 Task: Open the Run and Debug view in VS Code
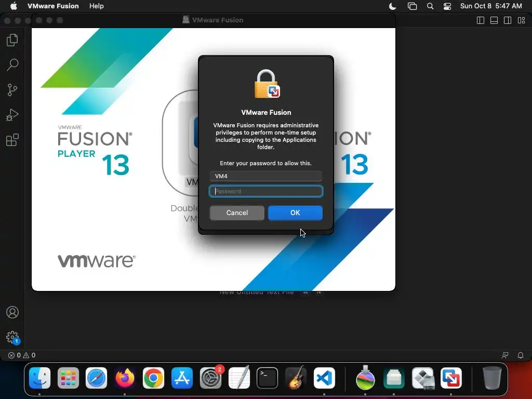(12, 115)
